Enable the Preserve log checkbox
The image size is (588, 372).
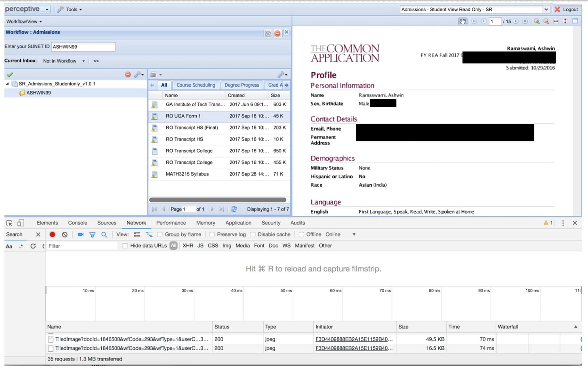pyautogui.click(x=212, y=234)
